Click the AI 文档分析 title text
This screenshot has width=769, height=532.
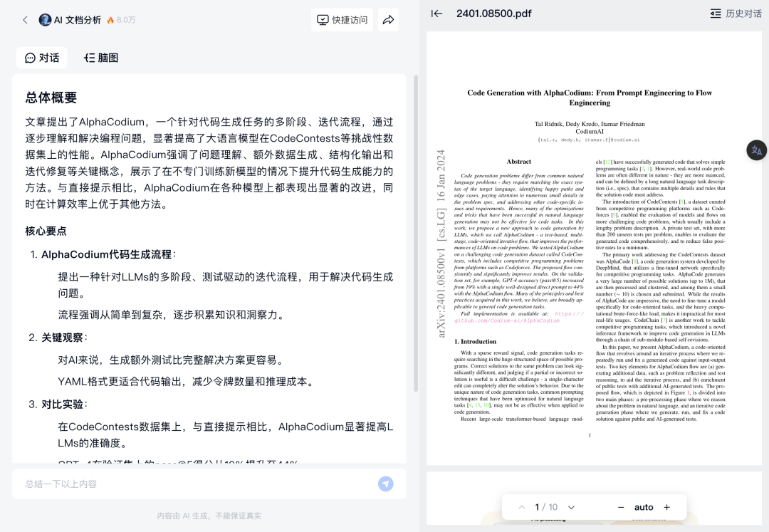pyautogui.click(x=77, y=20)
